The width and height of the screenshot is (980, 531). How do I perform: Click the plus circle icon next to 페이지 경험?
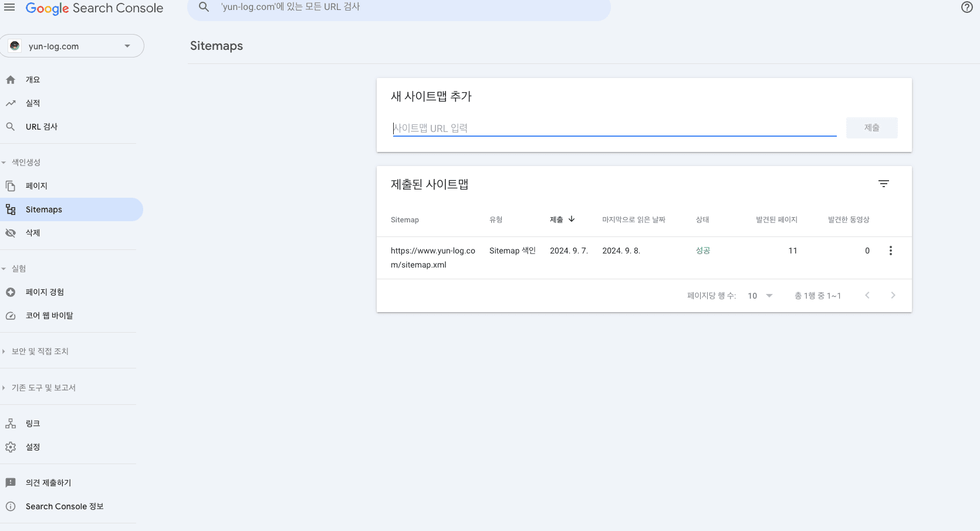pos(11,292)
